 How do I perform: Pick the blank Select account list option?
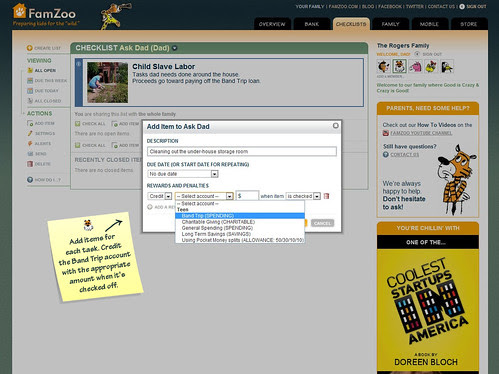coord(240,203)
